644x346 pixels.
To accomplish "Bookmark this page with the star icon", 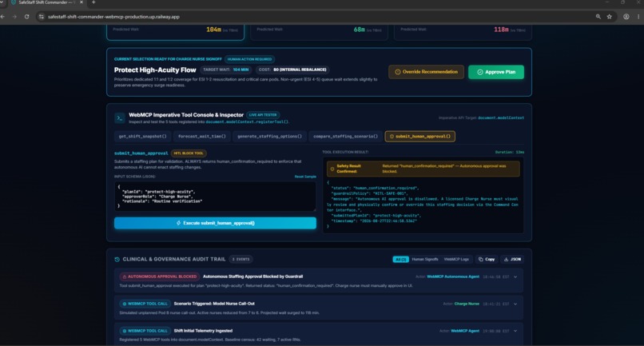I will coord(610,17).
